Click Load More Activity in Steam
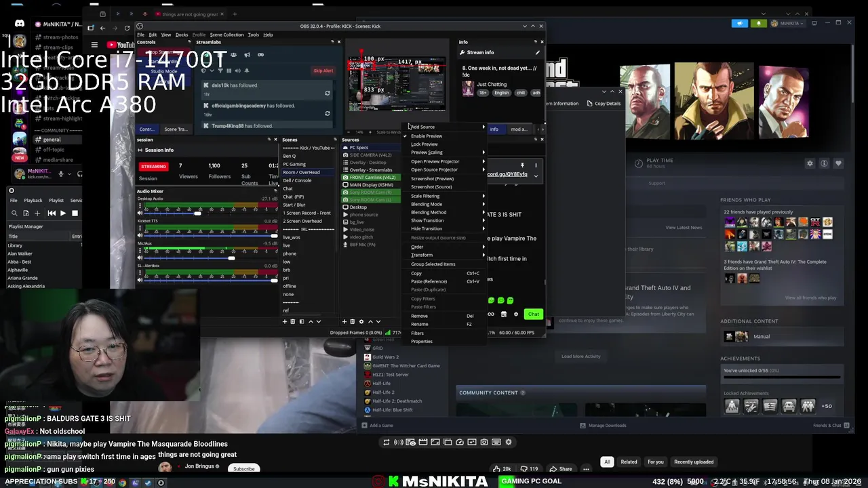 (x=580, y=356)
